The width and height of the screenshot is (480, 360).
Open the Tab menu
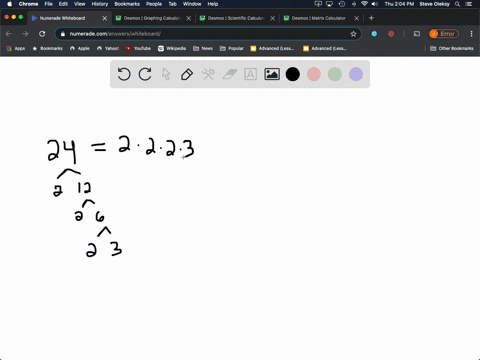(172, 4)
